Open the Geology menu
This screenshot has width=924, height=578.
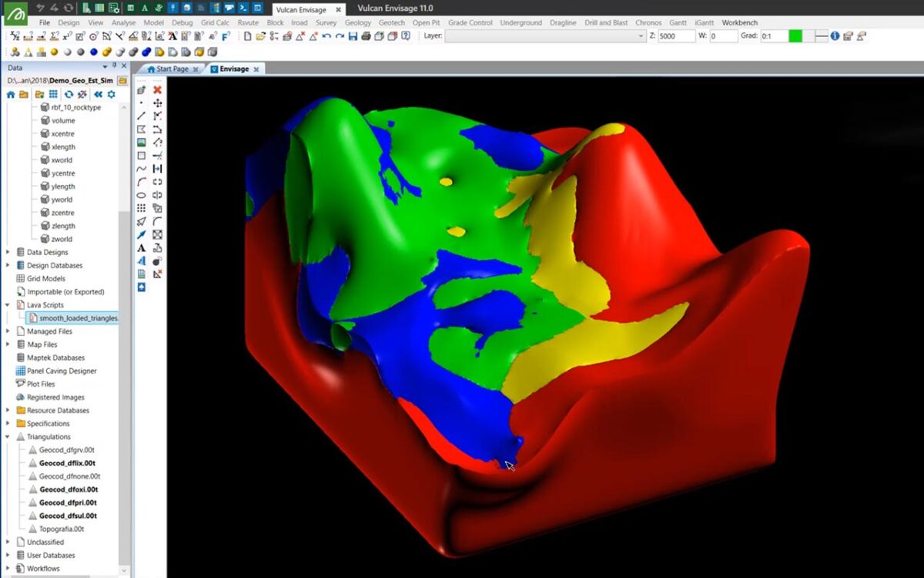click(358, 23)
